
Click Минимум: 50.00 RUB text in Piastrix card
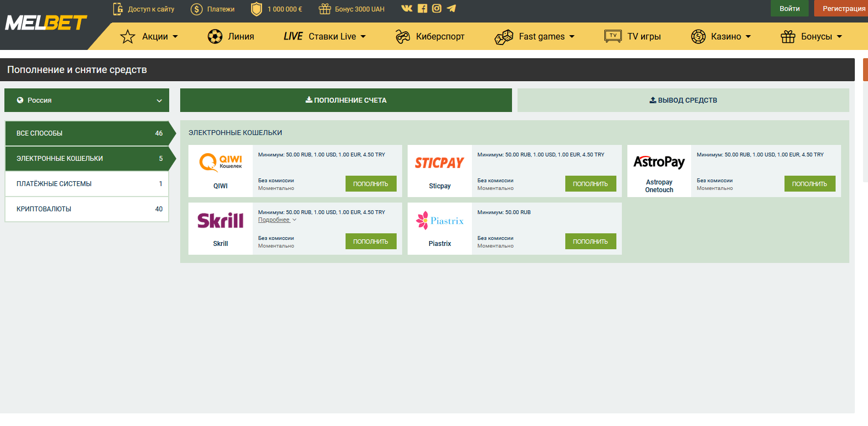504,212
